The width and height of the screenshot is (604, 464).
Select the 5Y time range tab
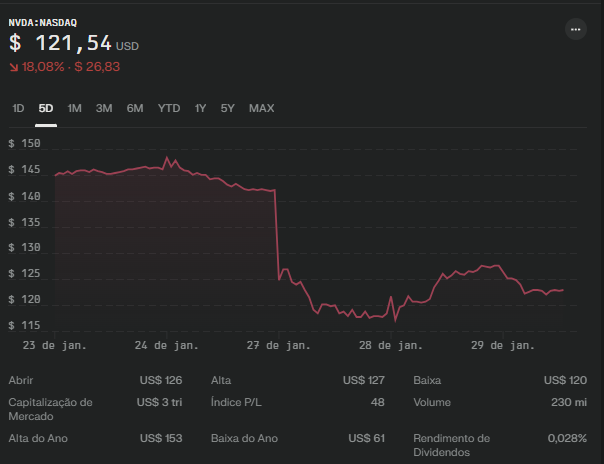tap(227, 109)
